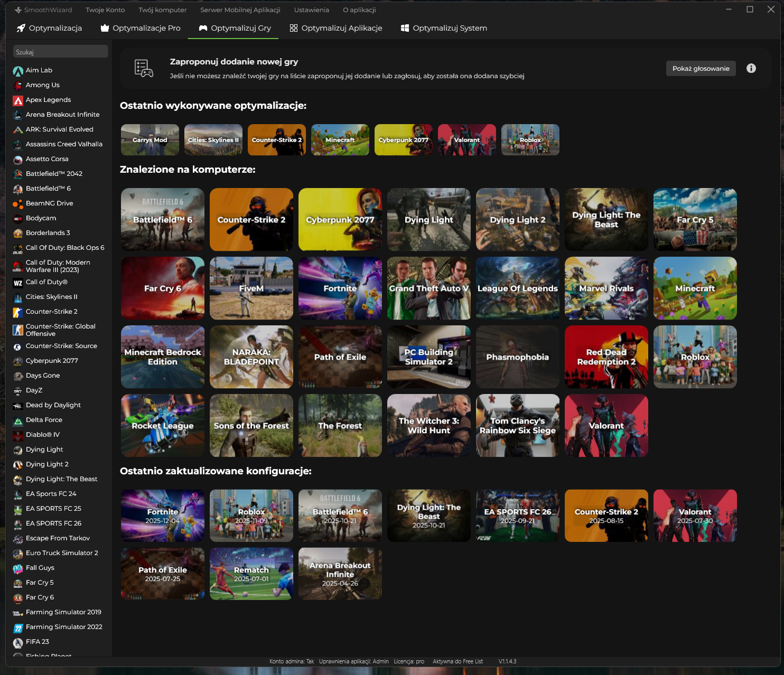The image size is (784, 675).
Task: Open the Red Dead Redemption 2 tile
Action: click(x=606, y=357)
